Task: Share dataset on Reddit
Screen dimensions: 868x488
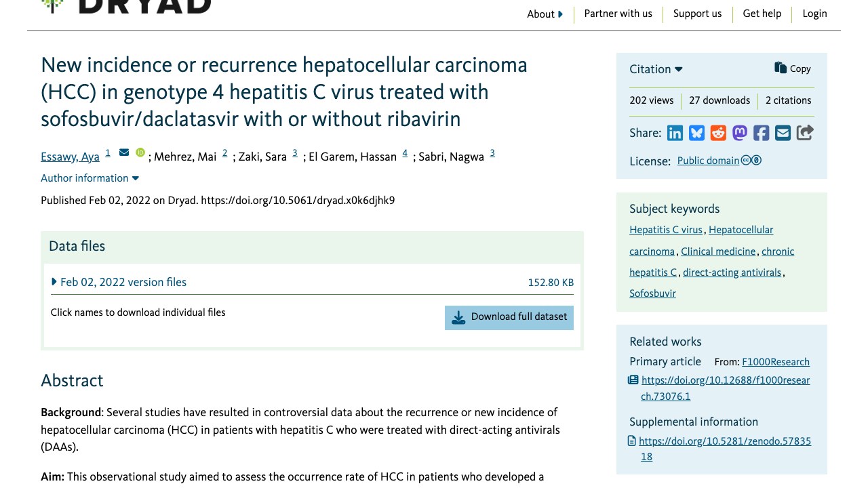Action: tap(718, 133)
